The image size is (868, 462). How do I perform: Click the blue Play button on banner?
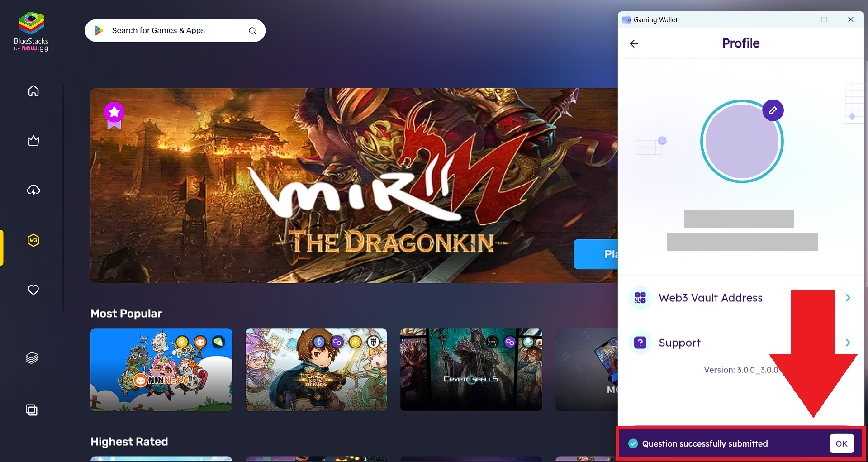596,254
